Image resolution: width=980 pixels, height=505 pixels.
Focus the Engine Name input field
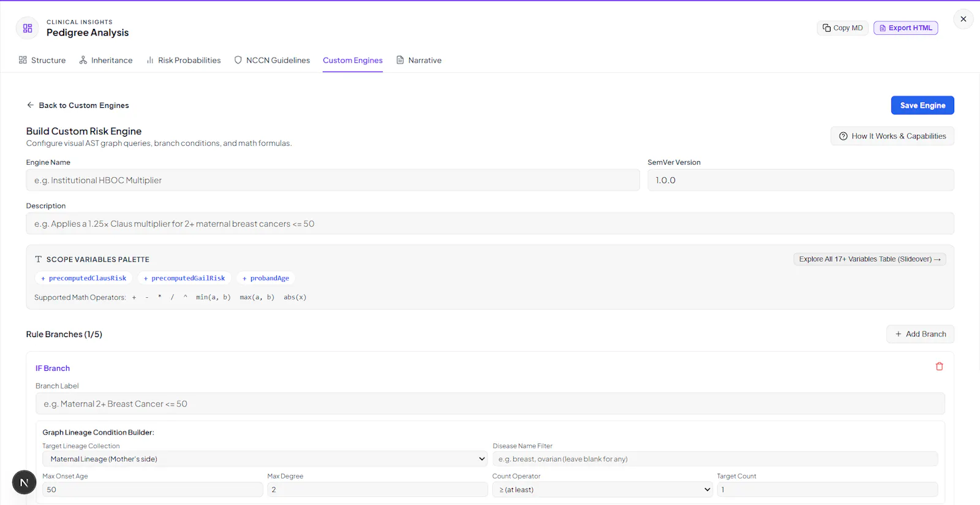333,180
